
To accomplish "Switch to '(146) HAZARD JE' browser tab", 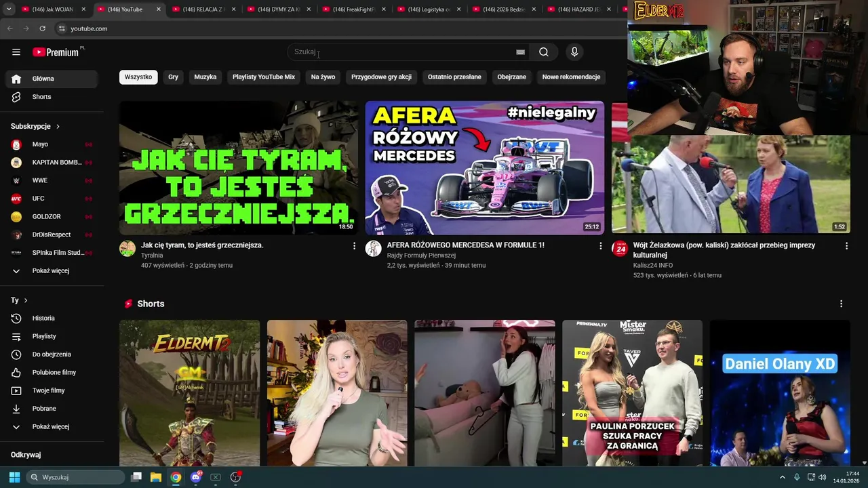I will pos(578,9).
